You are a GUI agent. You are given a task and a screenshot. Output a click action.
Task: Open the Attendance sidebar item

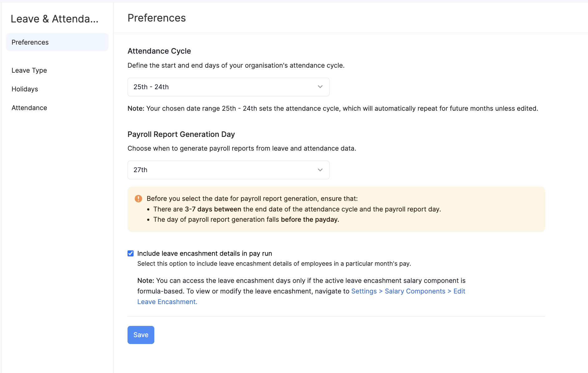[x=29, y=108]
